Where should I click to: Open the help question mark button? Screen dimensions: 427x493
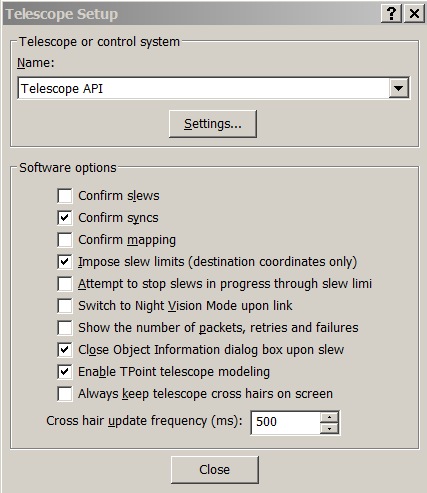[391, 14]
